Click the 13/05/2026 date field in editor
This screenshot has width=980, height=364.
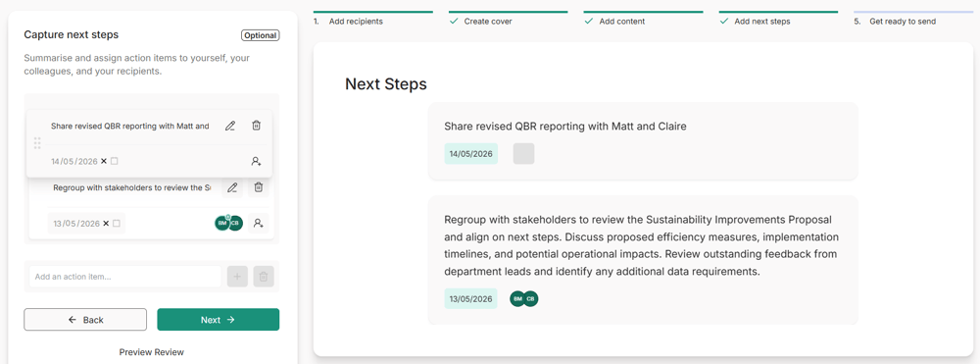pyautogui.click(x=76, y=224)
